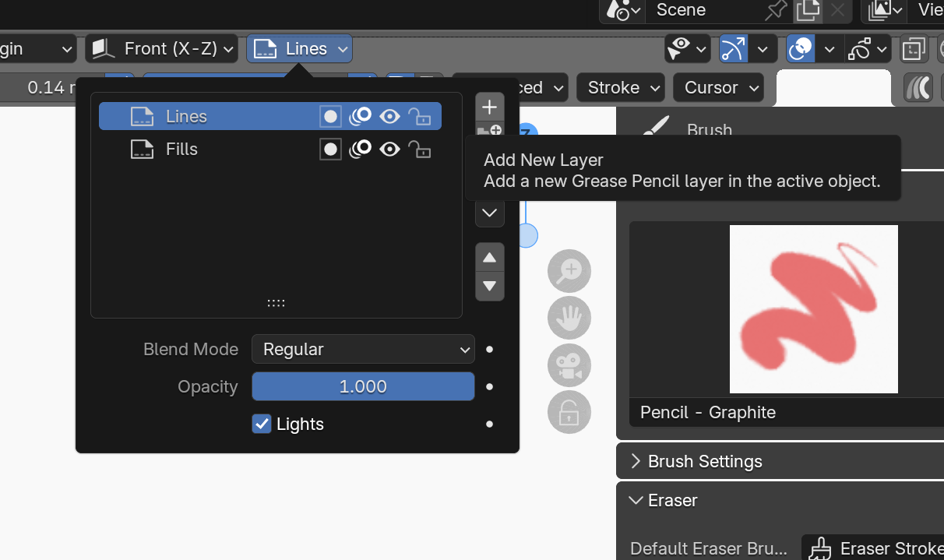
Task: Open layer specials chevron menu
Action: click(x=490, y=213)
